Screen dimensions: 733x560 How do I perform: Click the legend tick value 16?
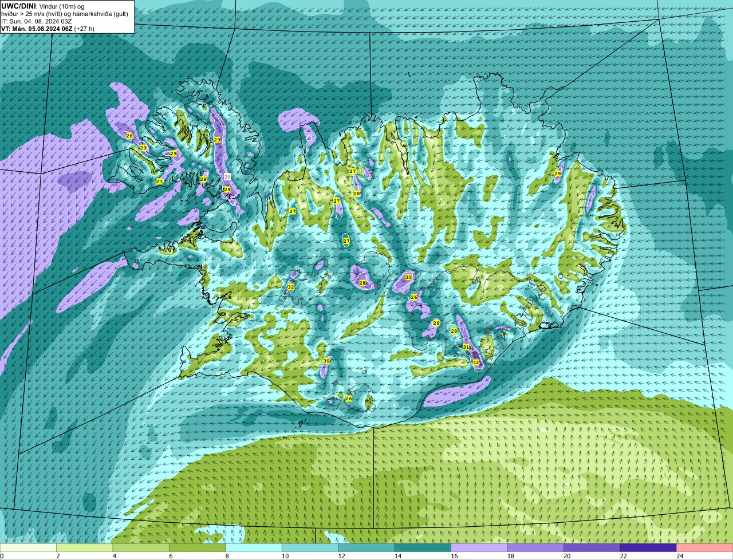pos(454,556)
